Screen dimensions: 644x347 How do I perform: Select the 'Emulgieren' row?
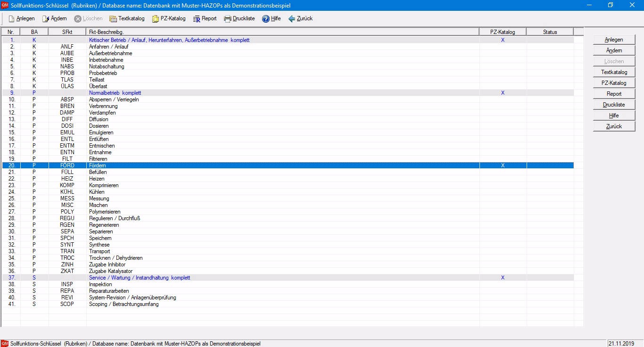(288, 132)
